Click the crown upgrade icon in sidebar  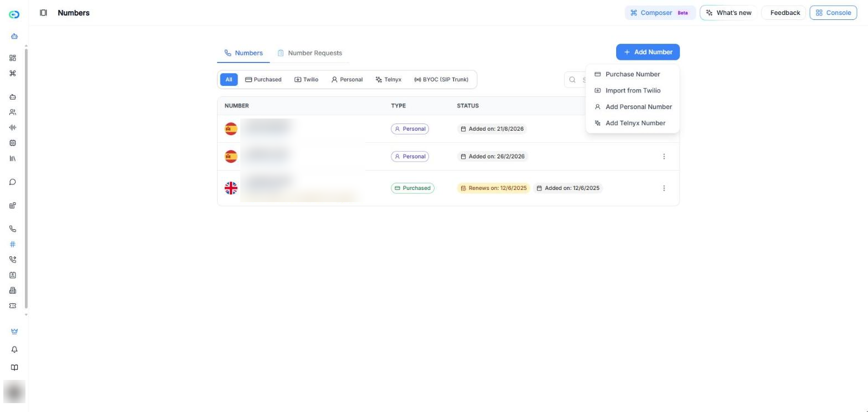(14, 331)
